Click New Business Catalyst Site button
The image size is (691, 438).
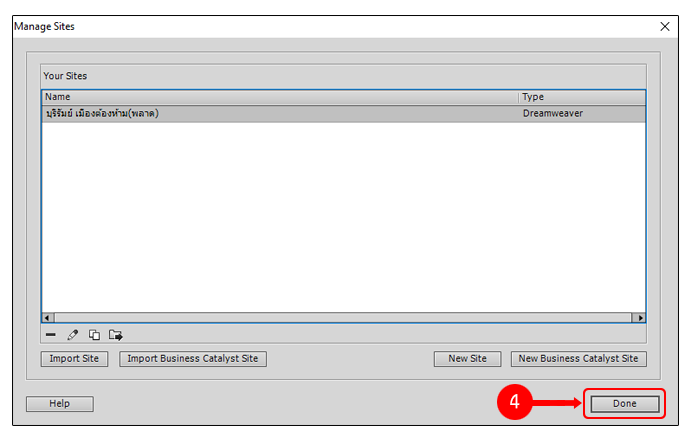[x=578, y=359]
